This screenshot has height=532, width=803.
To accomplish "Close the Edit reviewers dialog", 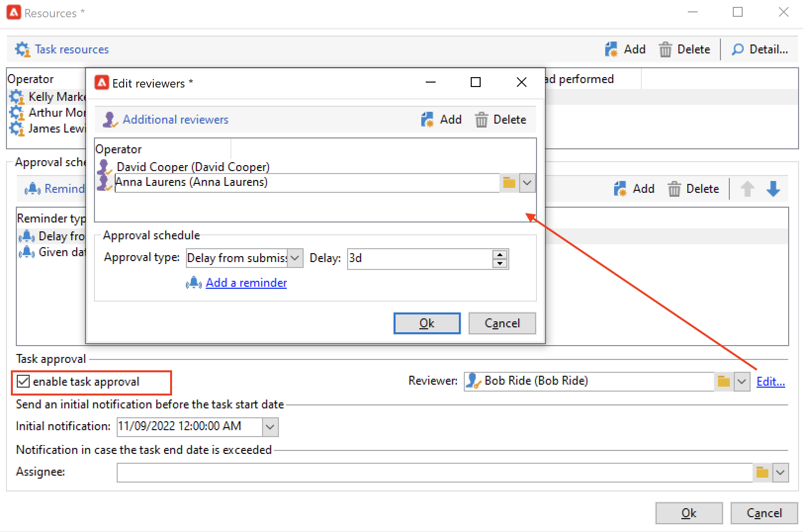I will [x=522, y=82].
